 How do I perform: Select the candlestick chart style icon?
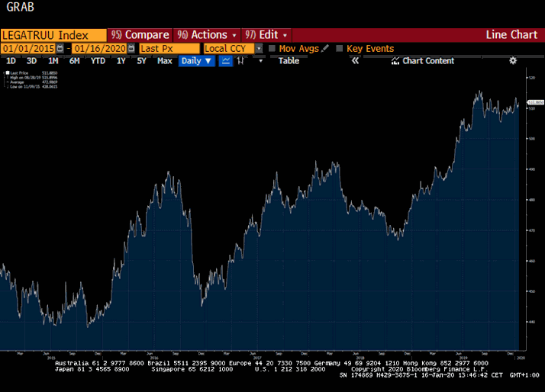tap(241, 61)
